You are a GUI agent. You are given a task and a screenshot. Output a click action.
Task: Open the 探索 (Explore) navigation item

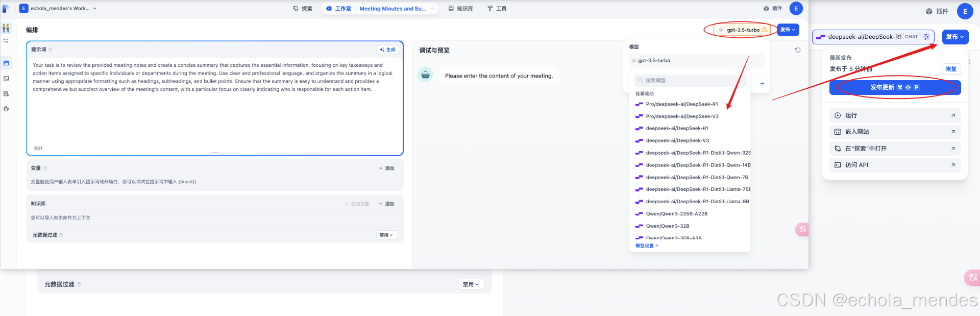(303, 9)
